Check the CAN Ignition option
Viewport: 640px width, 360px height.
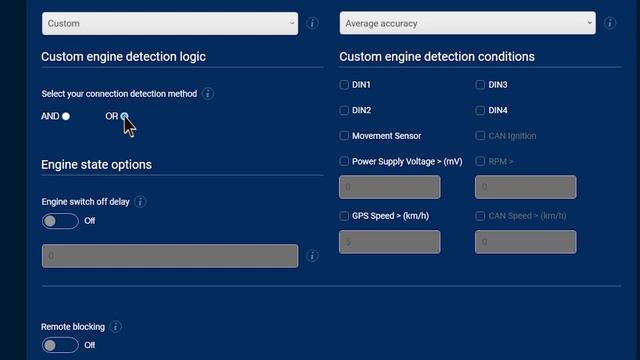[480, 136]
